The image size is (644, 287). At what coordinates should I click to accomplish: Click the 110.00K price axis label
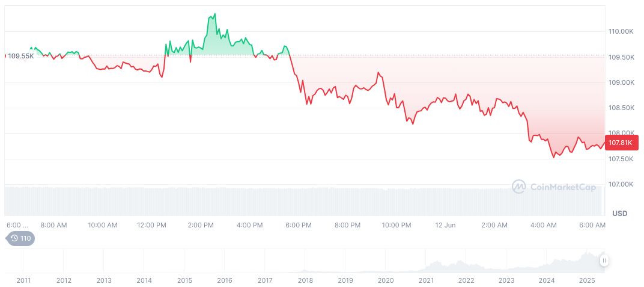(620, 31)
